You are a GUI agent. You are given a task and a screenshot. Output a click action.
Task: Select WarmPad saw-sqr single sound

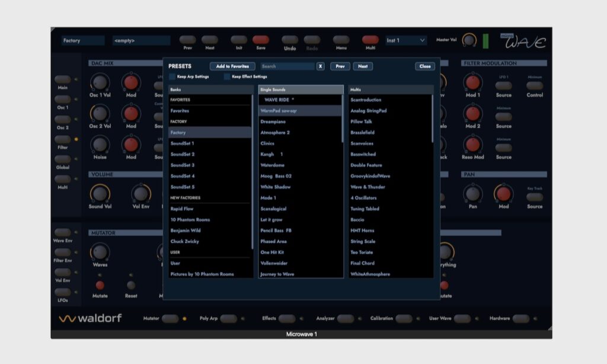[300, 111]
